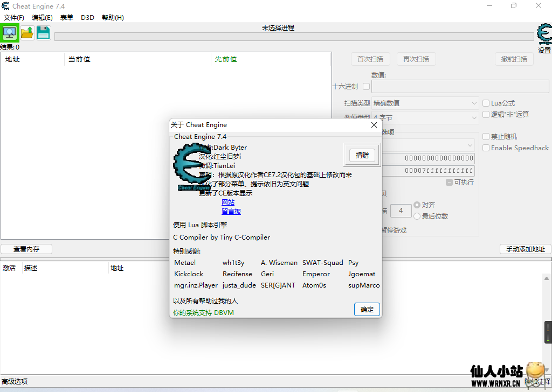Click the scan progress bar
Viewport: 552px width, 392px height.
click(x=294, y=37)
